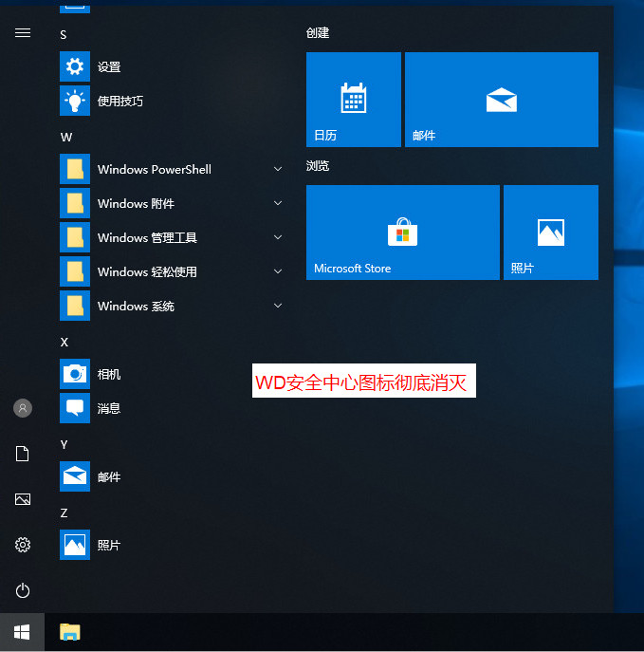Launch 相机 camera app from list

click(109, 375)
